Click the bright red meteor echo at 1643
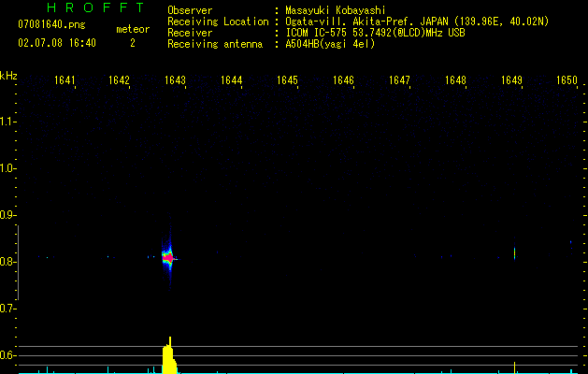 pos(169,258)
